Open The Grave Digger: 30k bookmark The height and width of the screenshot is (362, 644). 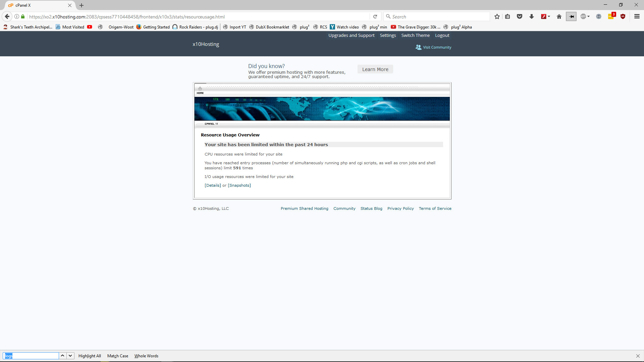point(416,27)
